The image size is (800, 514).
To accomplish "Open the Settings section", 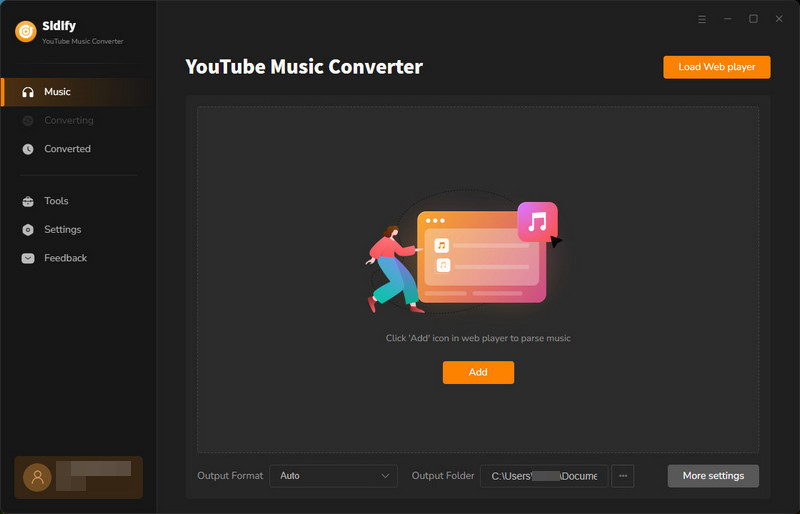I will [x=78, y=230].
